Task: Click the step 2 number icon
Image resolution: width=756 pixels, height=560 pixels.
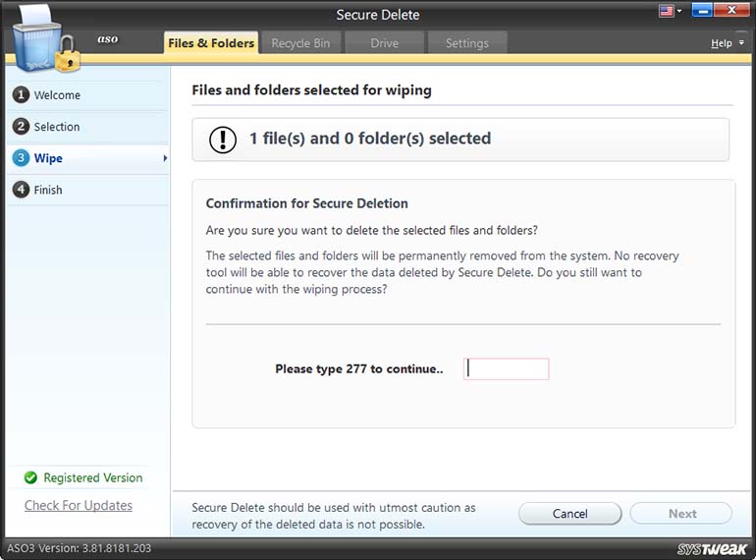Action: tap(21, 127)
